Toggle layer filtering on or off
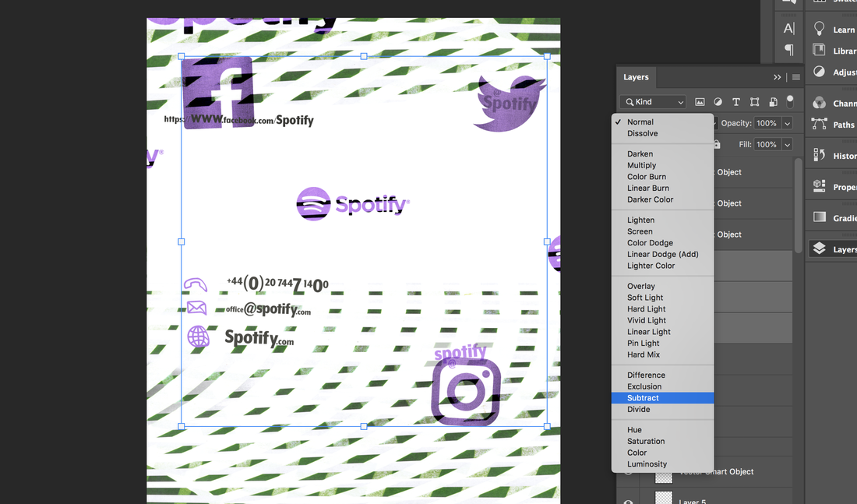The width and height of the screenshot is (857, 504). tap(790, 101)
